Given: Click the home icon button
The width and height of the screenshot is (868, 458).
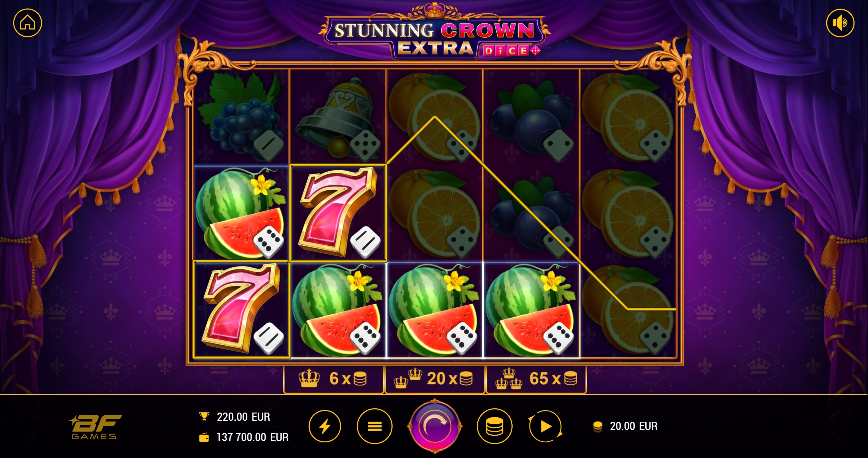Looking at the screenshot, I should pyautogui.click(x=28, y=23).
